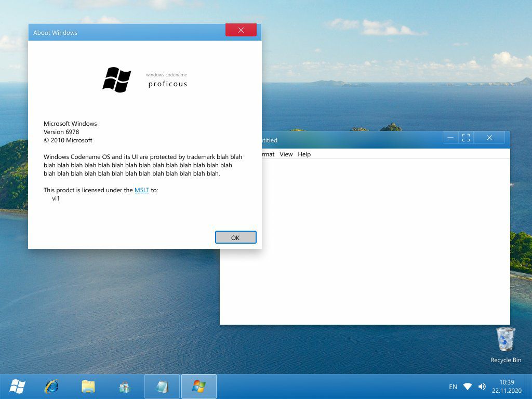Open the Start menu Windows logo
Viewport: 532px width, 399px height.
pos(17,387)
